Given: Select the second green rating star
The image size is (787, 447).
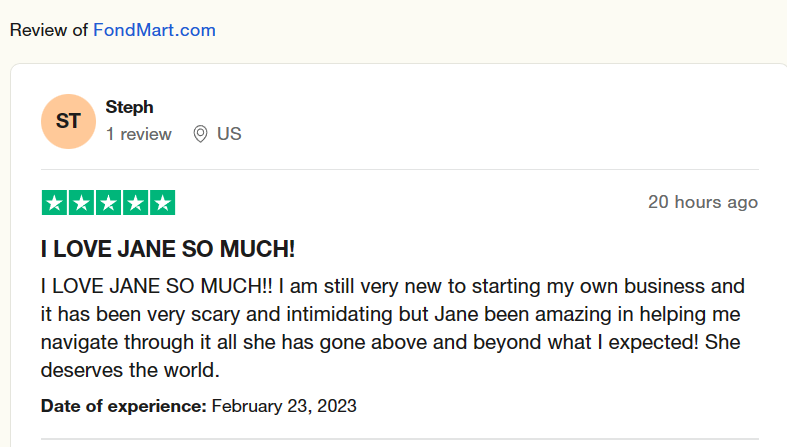Looking at the screenshot, I should 81,202.
